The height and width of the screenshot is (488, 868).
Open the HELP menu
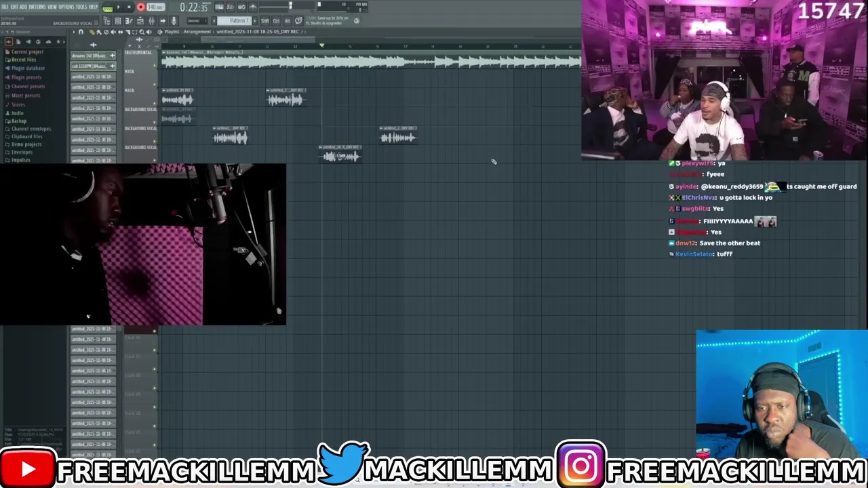pos(93,7)
